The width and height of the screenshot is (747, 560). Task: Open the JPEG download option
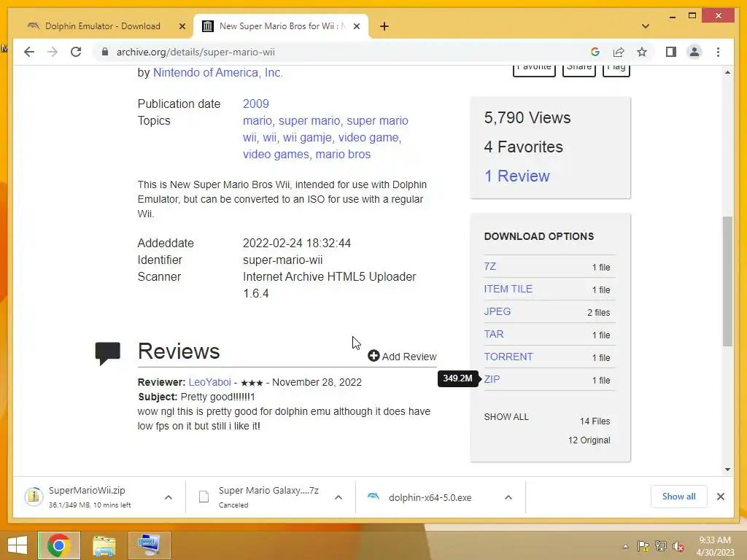(x=498, y=311)
